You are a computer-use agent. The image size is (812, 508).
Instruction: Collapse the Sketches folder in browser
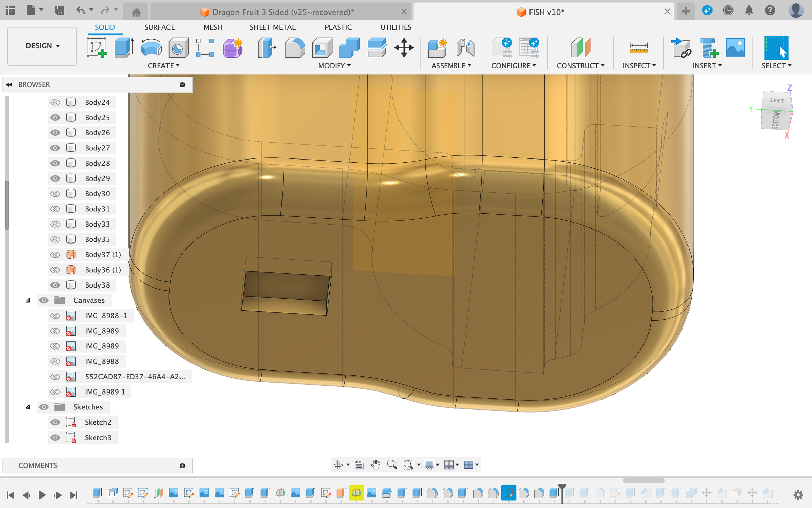click(x=28, y=407)
